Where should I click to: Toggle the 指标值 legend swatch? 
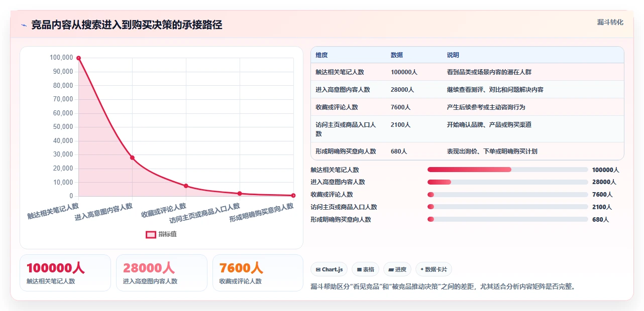151,234
